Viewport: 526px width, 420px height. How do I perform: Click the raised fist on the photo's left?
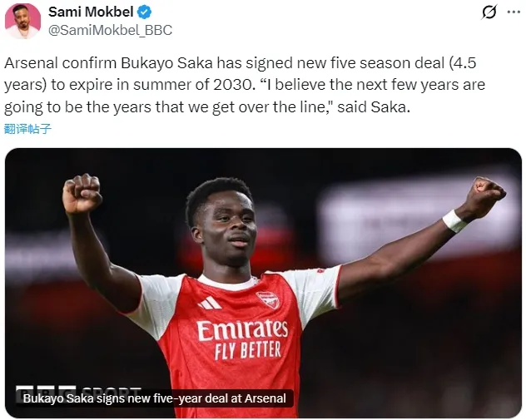(82, 194)
